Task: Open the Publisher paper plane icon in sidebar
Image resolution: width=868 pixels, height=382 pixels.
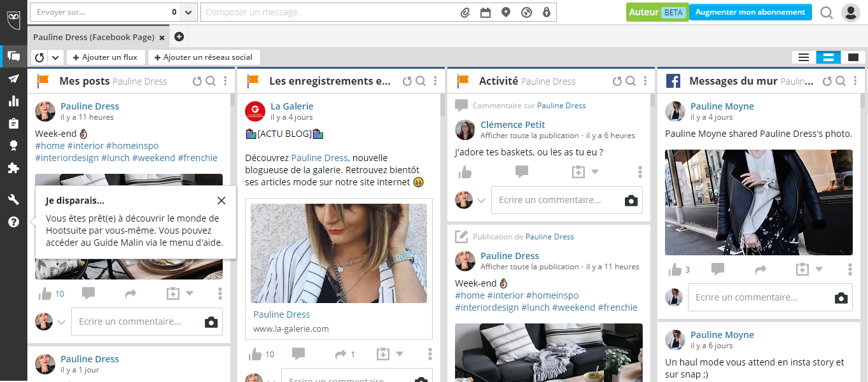Action: [13, 78]
